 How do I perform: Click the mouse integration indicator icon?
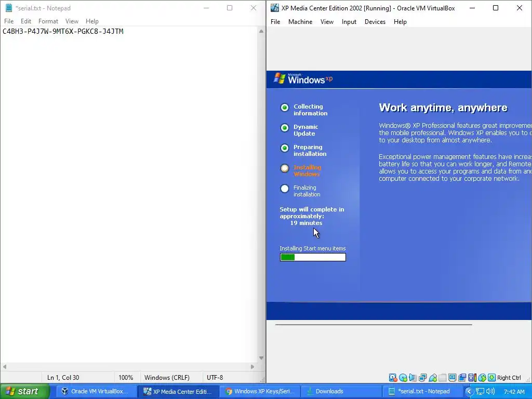(x=482, y=378)
